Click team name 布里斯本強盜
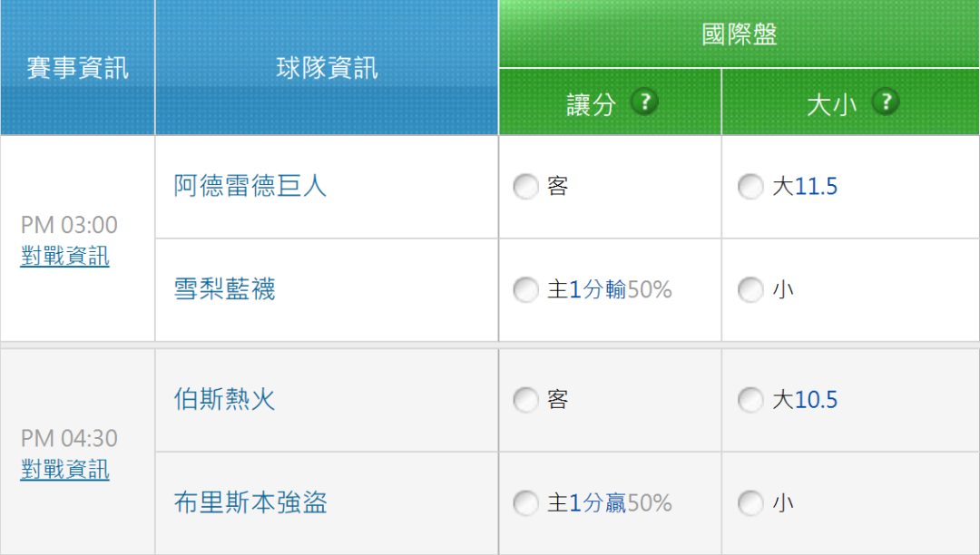 (250, 502)
